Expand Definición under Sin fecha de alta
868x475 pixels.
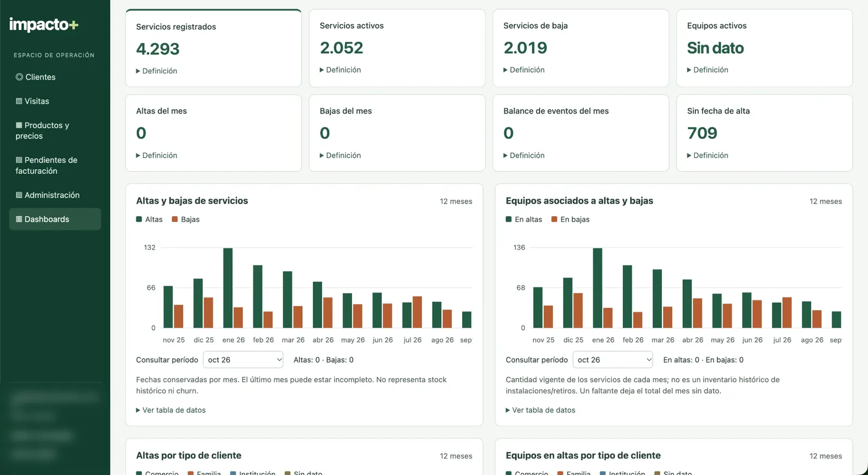click(707, 155)
